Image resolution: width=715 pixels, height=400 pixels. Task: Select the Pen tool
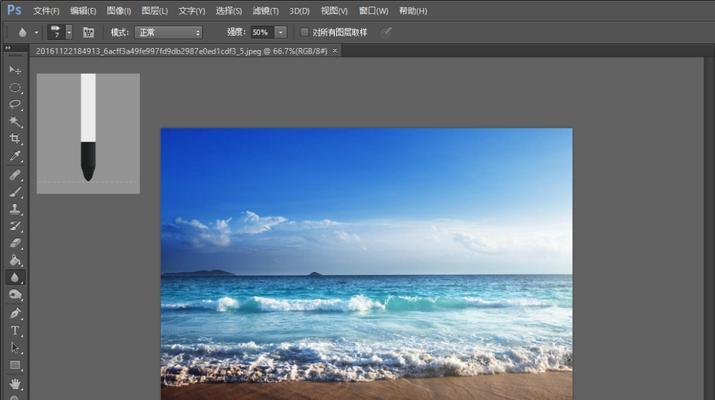pyautogui.click(x=15, y=313)
